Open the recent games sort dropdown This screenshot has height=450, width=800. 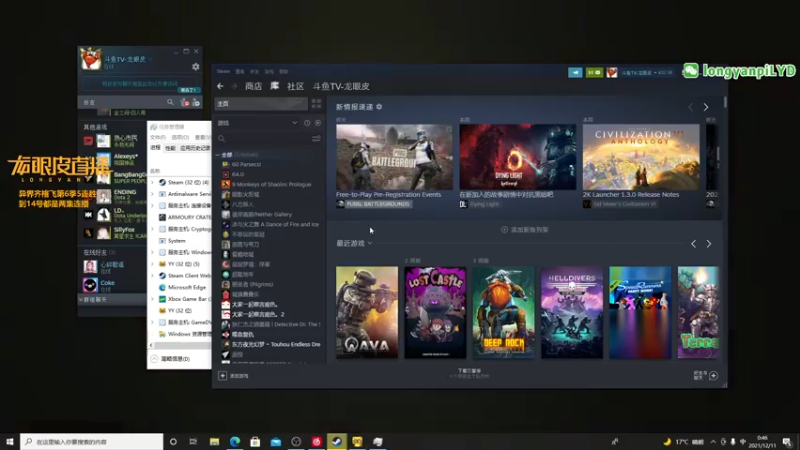point(370,243)
